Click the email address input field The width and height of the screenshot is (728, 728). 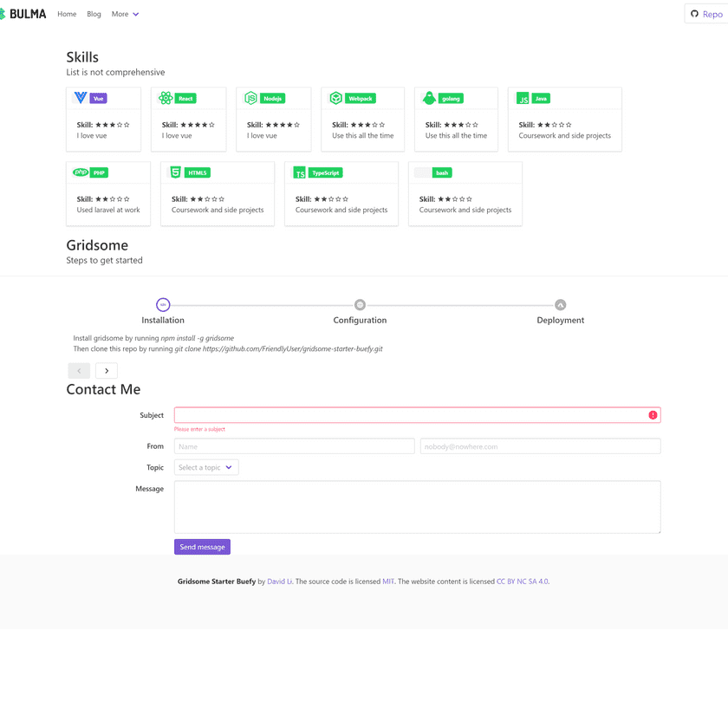click(540, 446)
